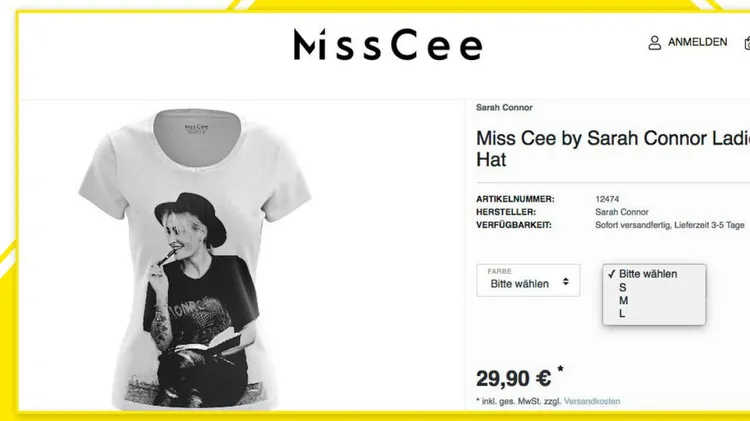This screenshot has width=750, height=421.
Task: Click the Miss Cee by Sarah Connor title
Action: [613, 149]
